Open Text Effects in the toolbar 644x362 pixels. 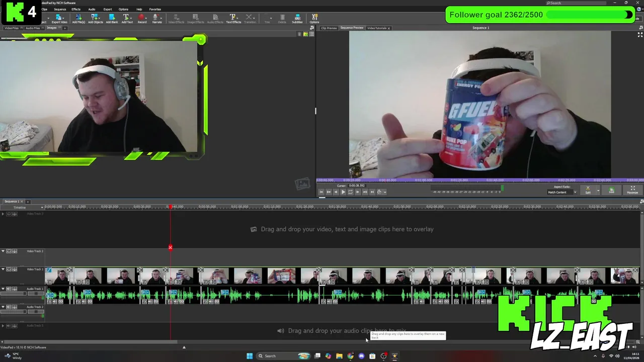point(233,19)
